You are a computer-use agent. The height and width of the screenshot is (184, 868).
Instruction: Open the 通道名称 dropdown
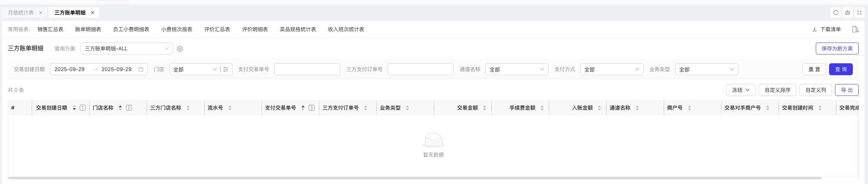pos(517,69)
